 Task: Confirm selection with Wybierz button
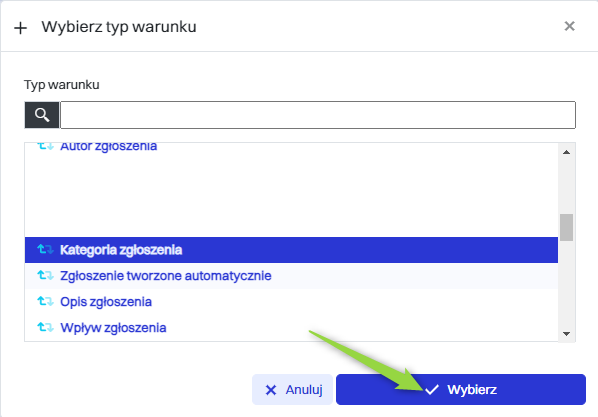point(461,390)
